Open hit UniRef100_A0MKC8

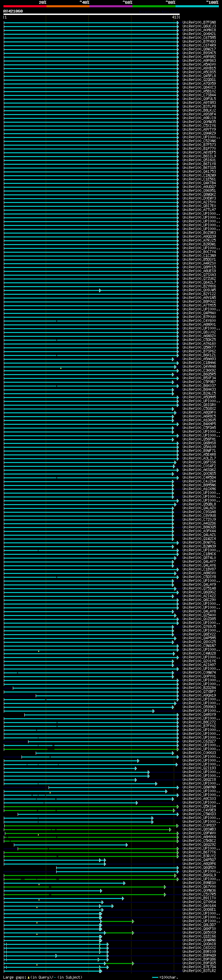199,30
